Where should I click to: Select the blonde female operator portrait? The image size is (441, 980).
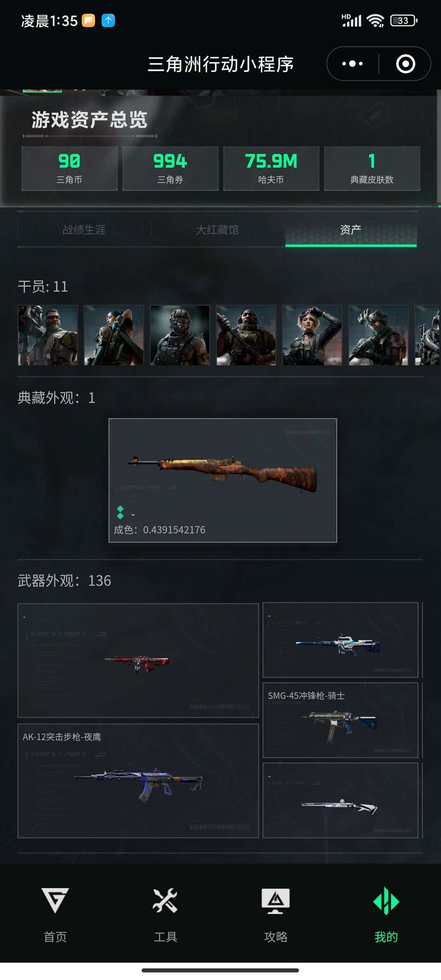pos(312,335)
